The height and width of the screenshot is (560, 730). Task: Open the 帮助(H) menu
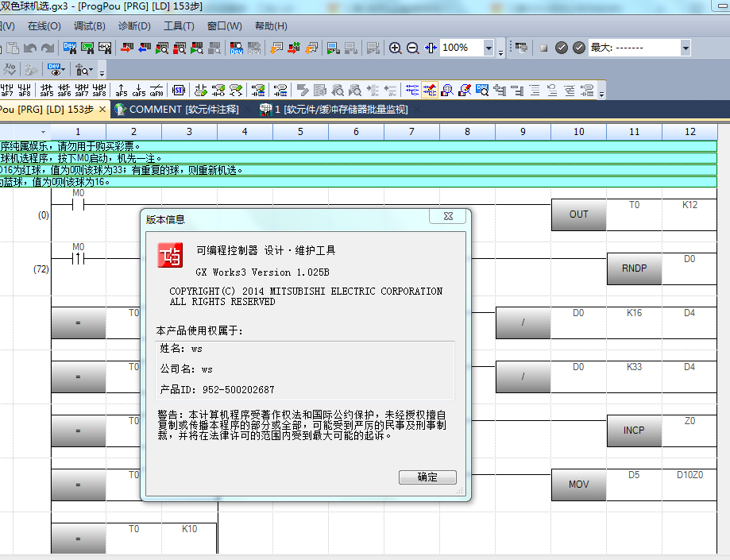click(x=271, y=26)
